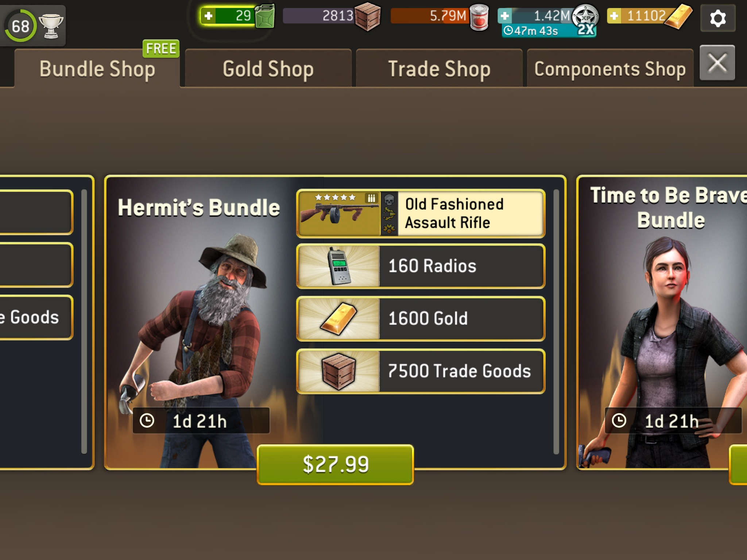747x560 pixels.
Task: Open the Components Shop tab
Action: (610, 69)
